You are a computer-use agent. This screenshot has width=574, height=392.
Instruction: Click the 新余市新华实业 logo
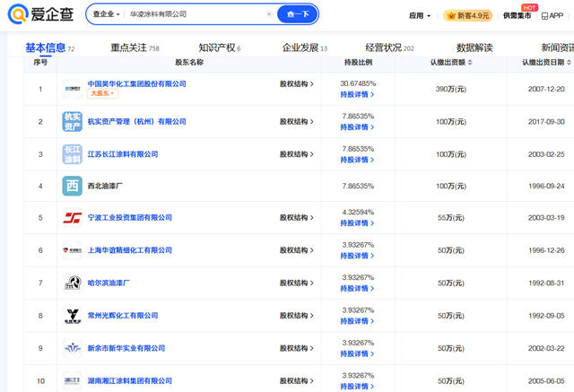pos(72,348)
